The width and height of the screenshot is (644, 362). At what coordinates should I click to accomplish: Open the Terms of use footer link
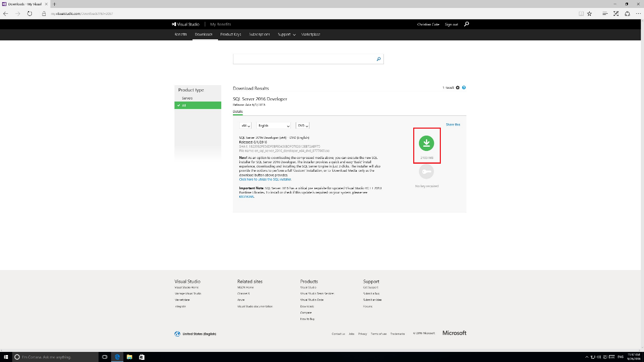coord(379,334)
